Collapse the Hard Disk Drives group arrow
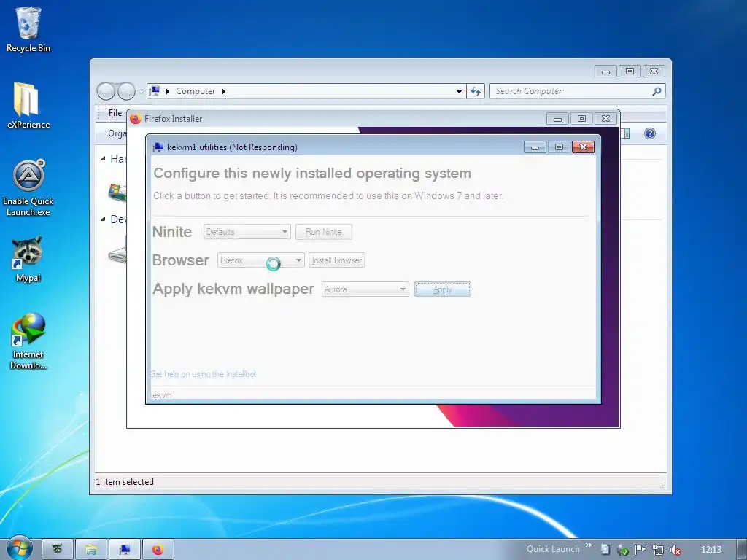Screen dimensions: 747x560 (x=103, y=158)
